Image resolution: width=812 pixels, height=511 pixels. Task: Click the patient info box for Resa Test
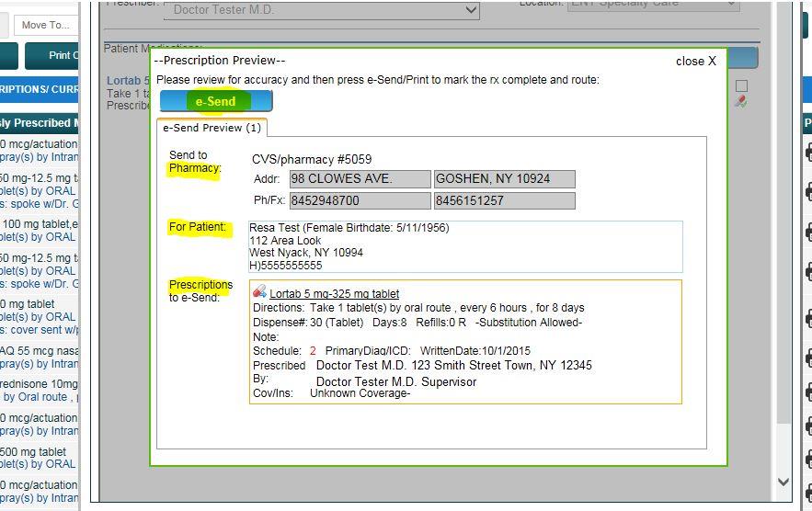[465, 246]
